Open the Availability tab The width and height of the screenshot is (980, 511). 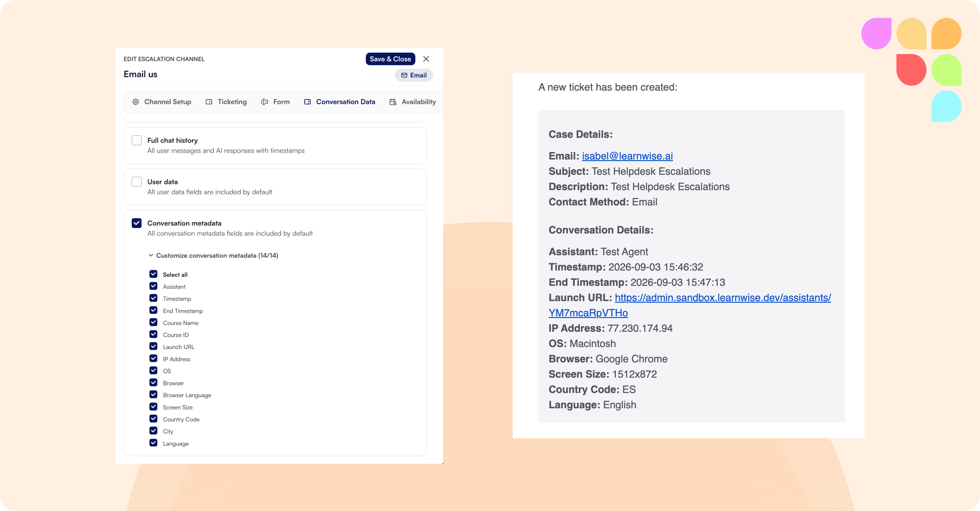click(x=413, y=102)
